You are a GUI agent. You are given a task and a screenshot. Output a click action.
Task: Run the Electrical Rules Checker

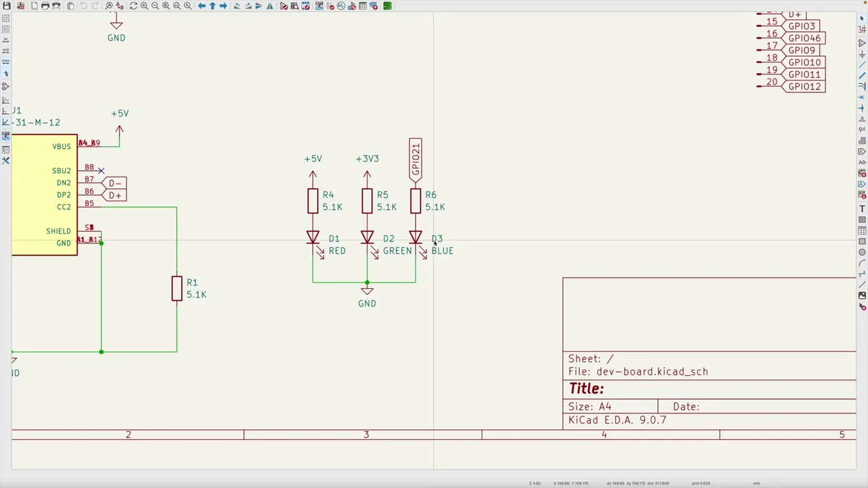pyautogui.click(x=330, y=6)
